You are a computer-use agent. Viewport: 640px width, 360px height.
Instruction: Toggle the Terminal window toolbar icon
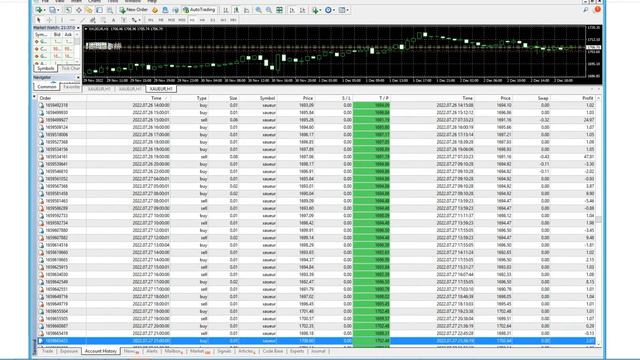99,10
